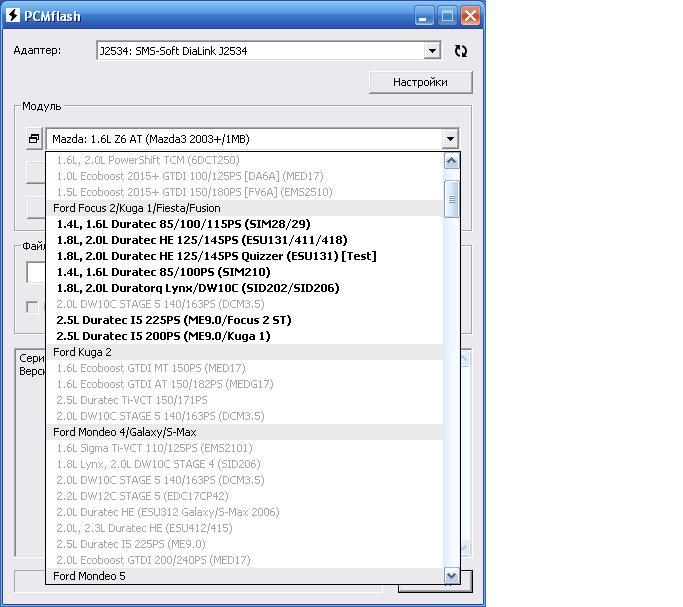Select 2.5L Duratec I5 200PS Kuga 1
The height and width of the screenshot is (607, 683).
[x=163, y=336]
